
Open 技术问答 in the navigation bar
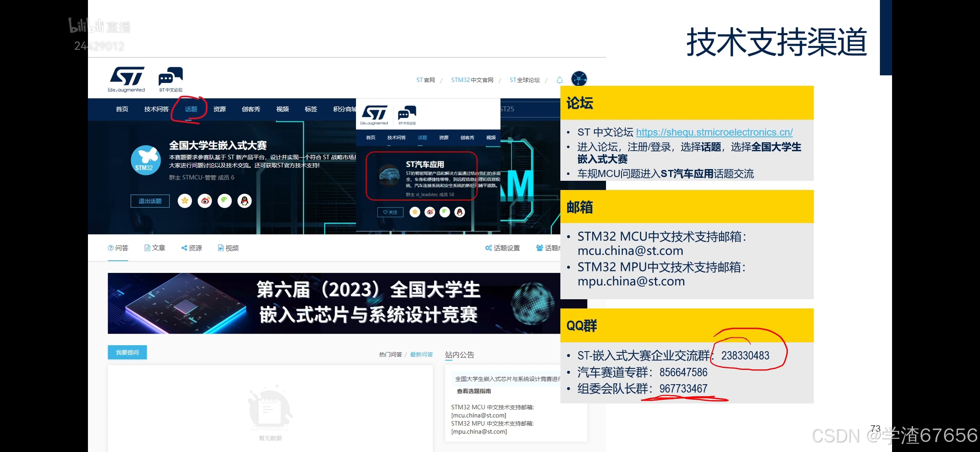coord(156,109)
